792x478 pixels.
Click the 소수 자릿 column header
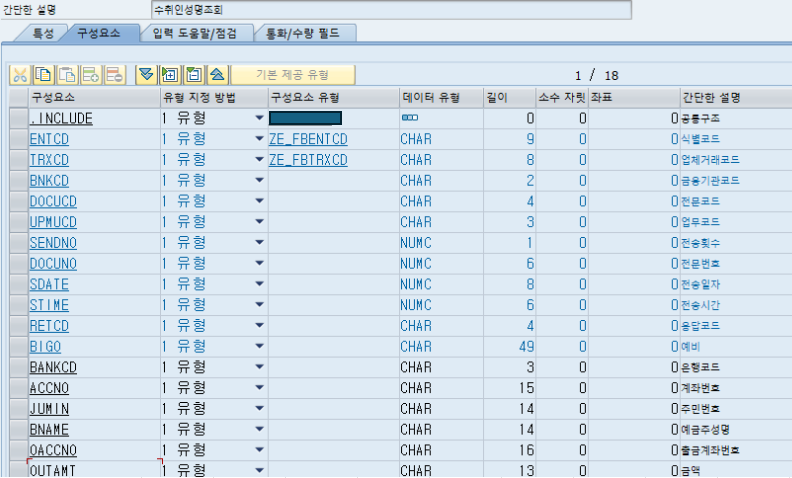(x=562, y=98)
